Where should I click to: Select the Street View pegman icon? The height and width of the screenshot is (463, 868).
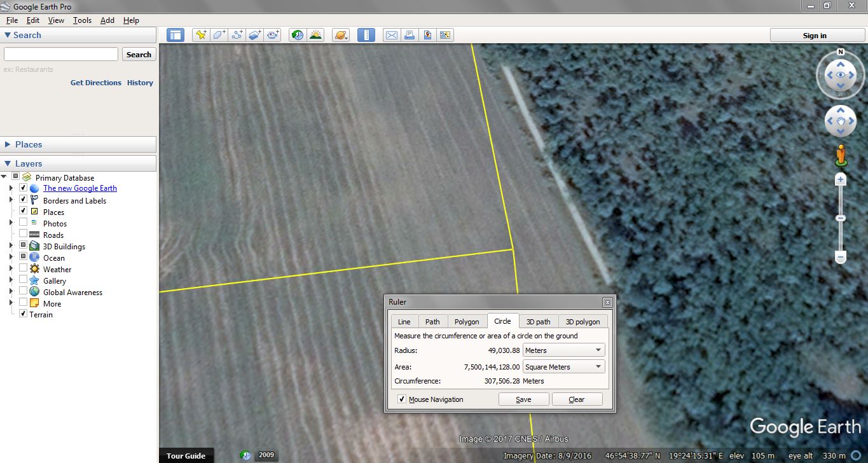(841, 156)
